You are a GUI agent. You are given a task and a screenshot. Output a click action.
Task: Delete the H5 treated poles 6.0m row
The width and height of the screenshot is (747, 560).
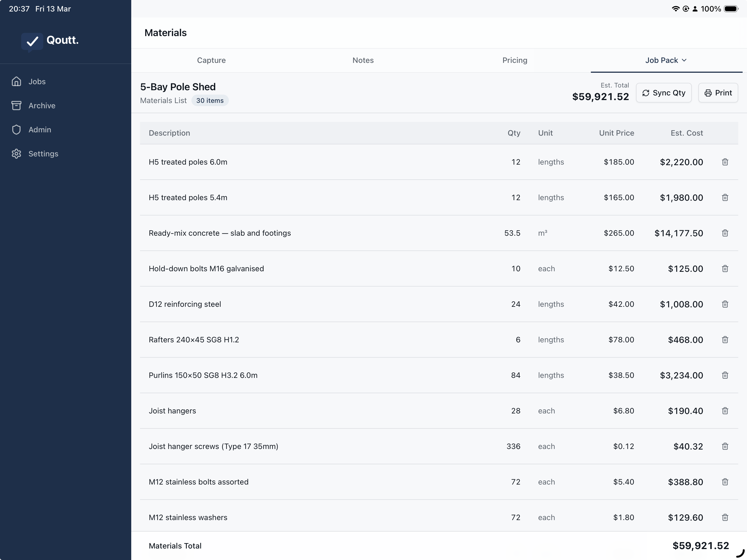725,162
